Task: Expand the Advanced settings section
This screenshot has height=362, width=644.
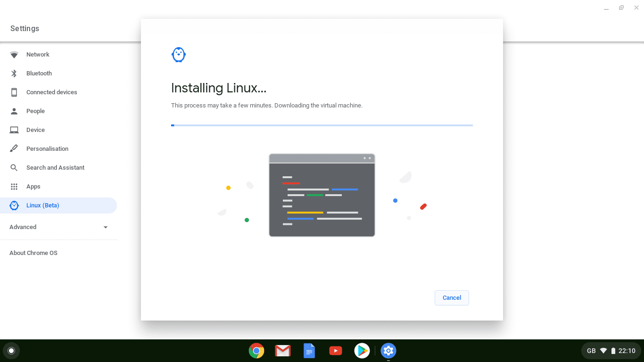Action: point(58,227)
